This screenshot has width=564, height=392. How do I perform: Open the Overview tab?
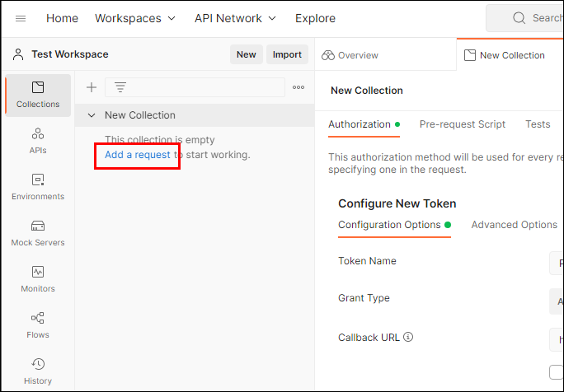click(x=386, y=55)
